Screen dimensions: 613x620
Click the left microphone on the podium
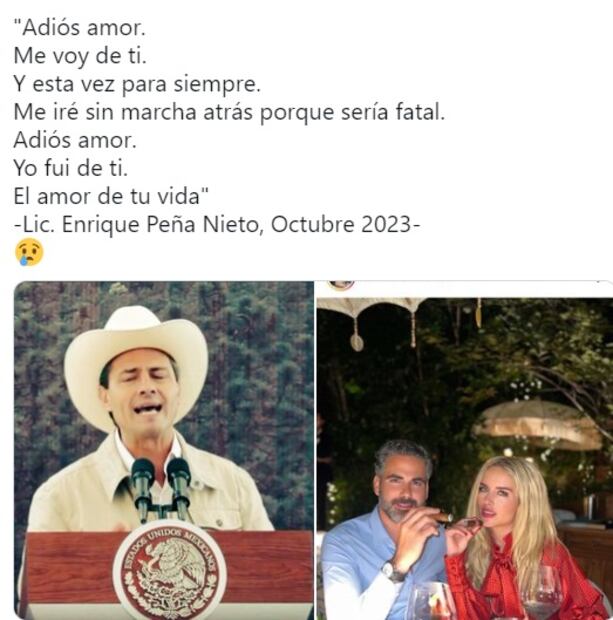[142, 488]
